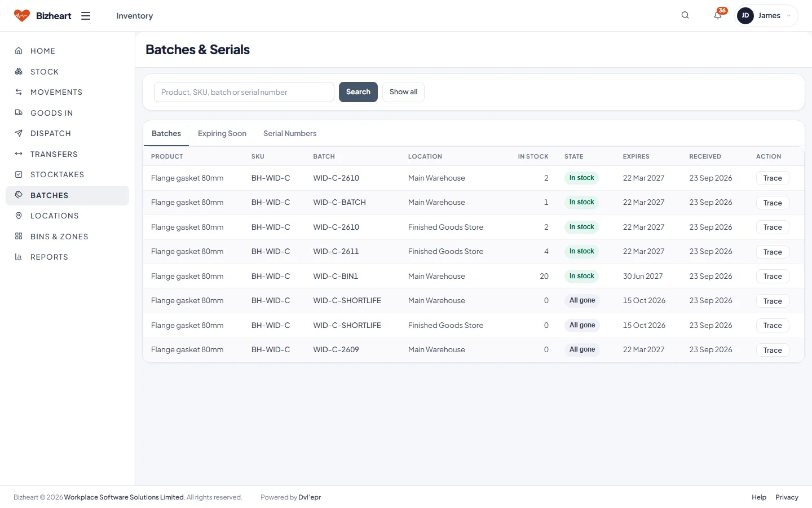Click the Received column header

[x=705, y=156]
